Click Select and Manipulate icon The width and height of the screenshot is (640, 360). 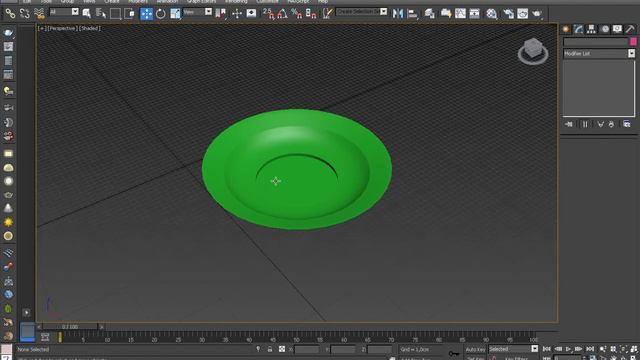[x=237, y=14]
